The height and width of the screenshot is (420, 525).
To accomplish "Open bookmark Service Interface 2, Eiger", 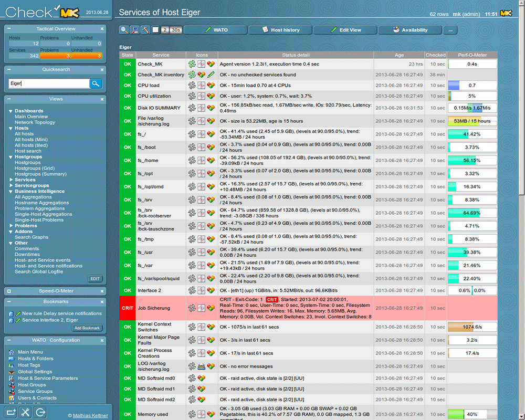I will pos(50,320).
